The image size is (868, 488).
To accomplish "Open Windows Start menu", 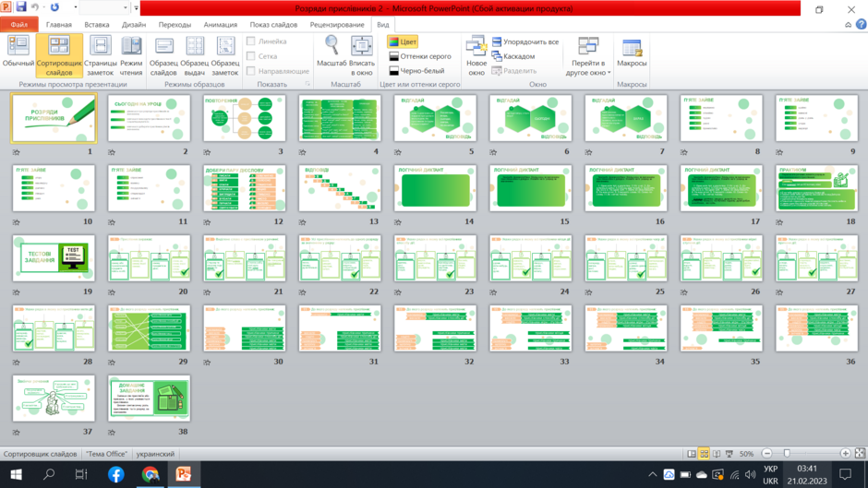I will tap(16, 474).
